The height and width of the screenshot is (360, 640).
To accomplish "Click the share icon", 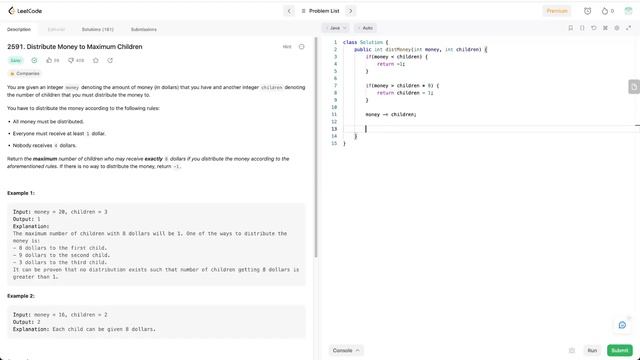I will 110,60.
